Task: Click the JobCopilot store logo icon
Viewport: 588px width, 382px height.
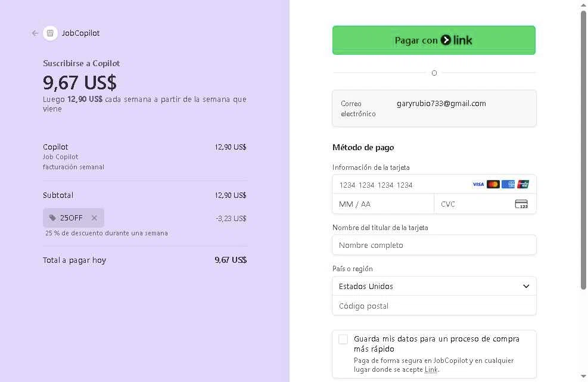Action: click(x=50, y=33)
